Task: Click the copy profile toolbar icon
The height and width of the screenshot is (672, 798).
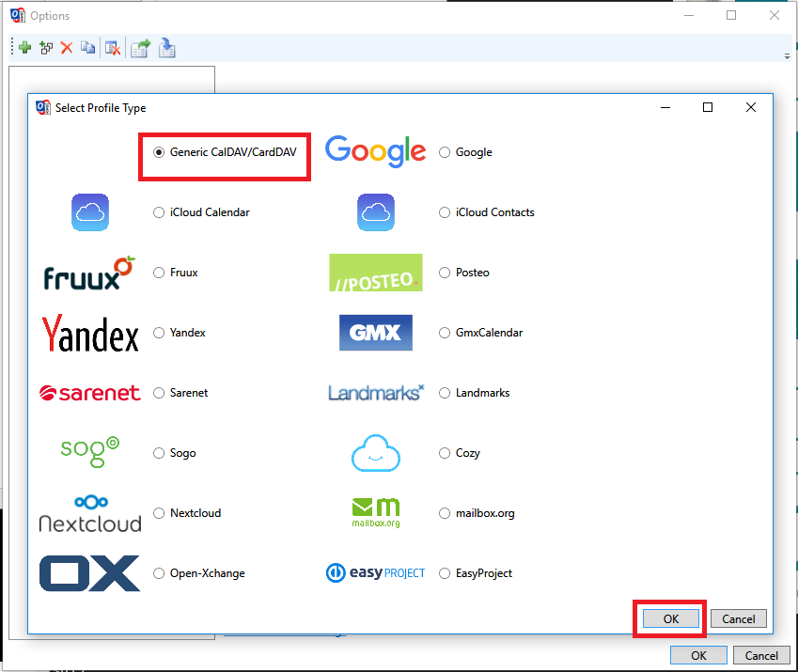Action: (87, 48)
